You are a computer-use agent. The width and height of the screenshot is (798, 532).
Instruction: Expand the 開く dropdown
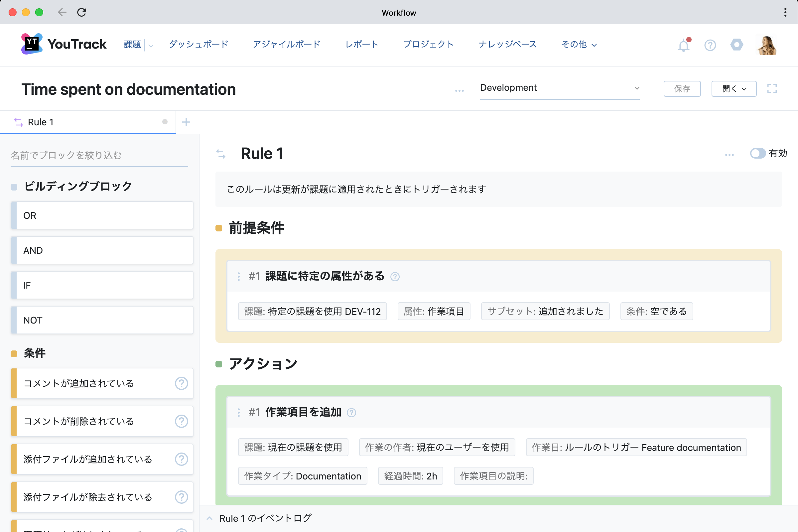(733, 88)
